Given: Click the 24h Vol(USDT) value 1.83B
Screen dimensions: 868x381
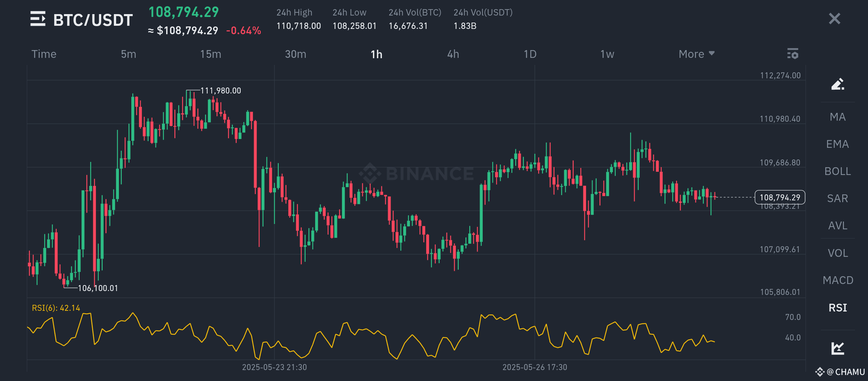Looking at the screenshot, I should (x=465, y=26).
